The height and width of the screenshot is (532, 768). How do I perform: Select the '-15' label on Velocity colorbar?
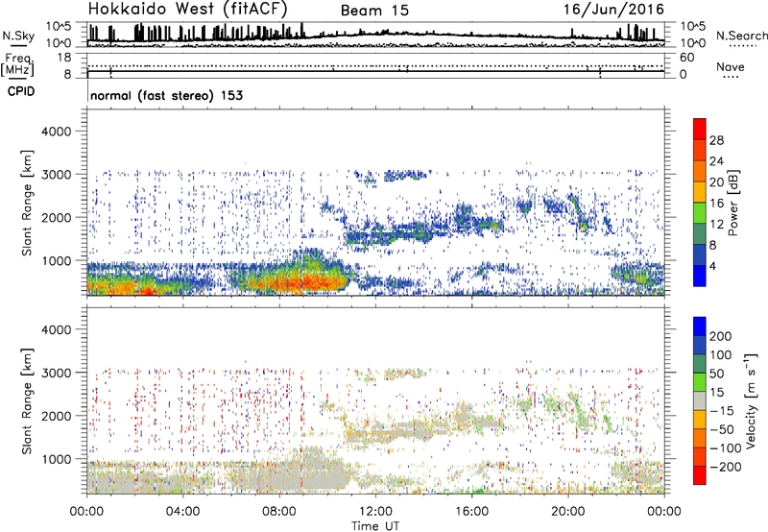coord(722,411)
